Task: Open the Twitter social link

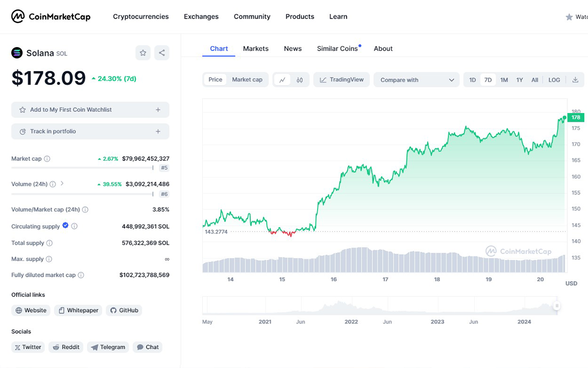Action: coord(28,347)
